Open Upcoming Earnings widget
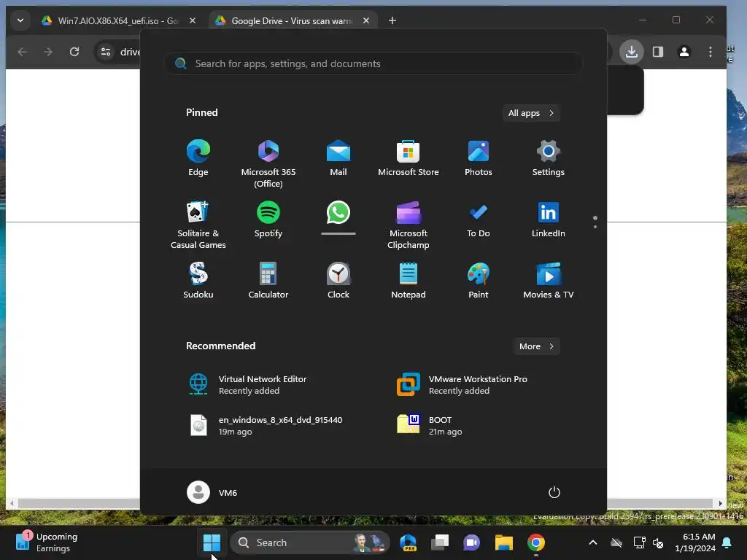This screenshot has width=747, height=560. click(x=47, y=542)
